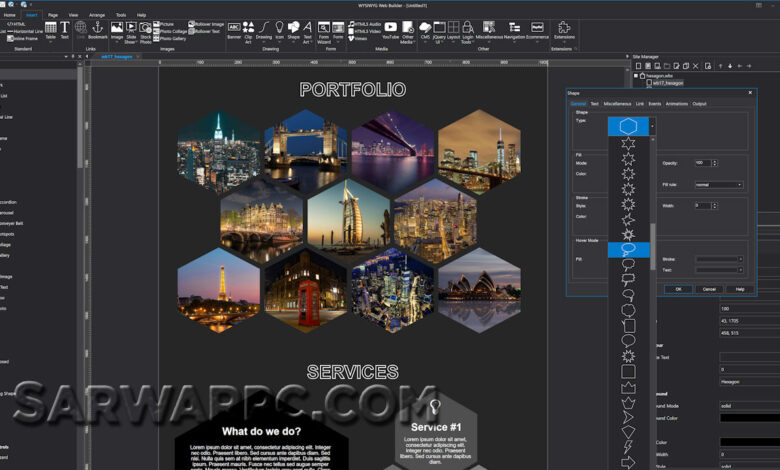Click the delete X icon in Site Manager toolbar
780x470 pixels.
[695, 66]
